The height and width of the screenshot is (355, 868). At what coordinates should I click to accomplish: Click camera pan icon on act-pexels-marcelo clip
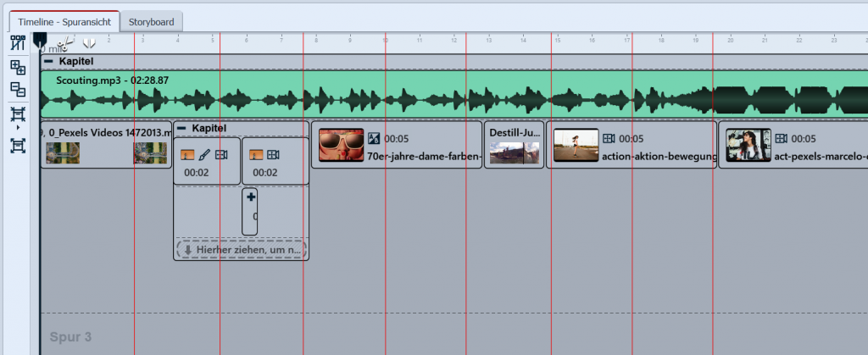781,138
